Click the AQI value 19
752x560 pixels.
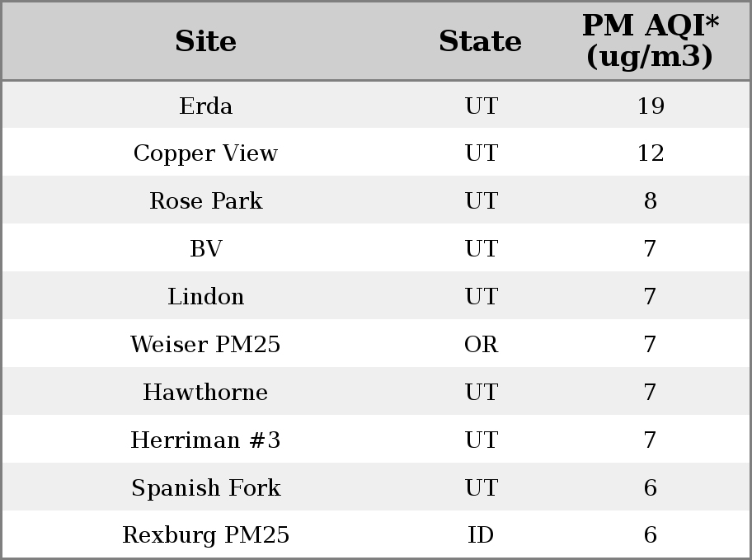coord(651,106)
